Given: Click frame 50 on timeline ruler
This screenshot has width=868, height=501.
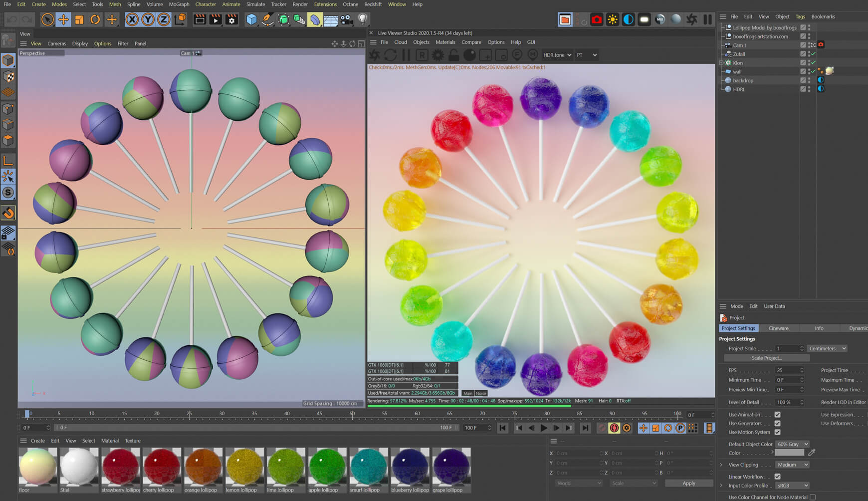Looking at the screenshot, I should pyautogui.click(x=352, y=414).
